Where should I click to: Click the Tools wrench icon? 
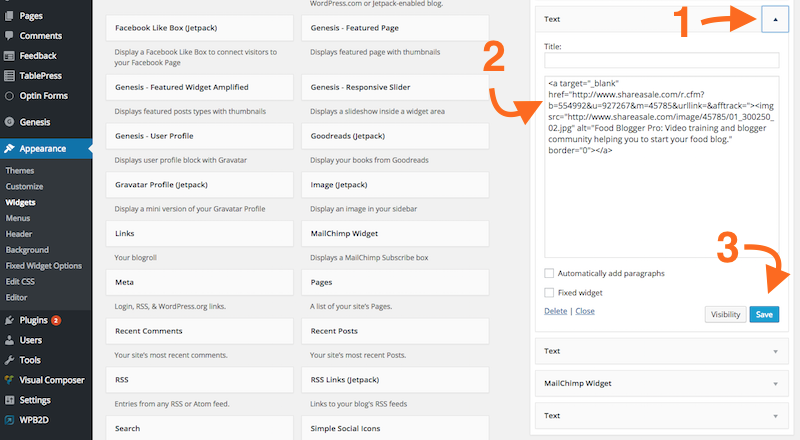9,360
